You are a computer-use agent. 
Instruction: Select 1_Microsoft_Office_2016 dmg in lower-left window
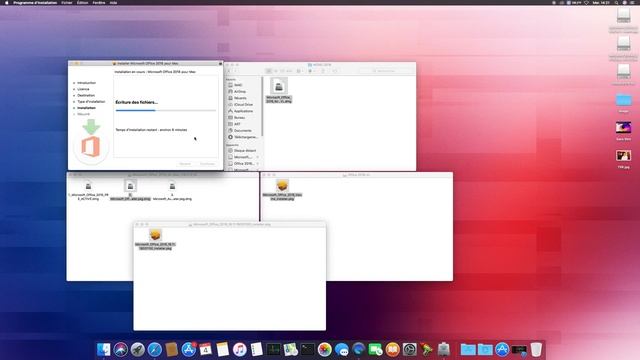pyautogui.click(x=88, y=191)
